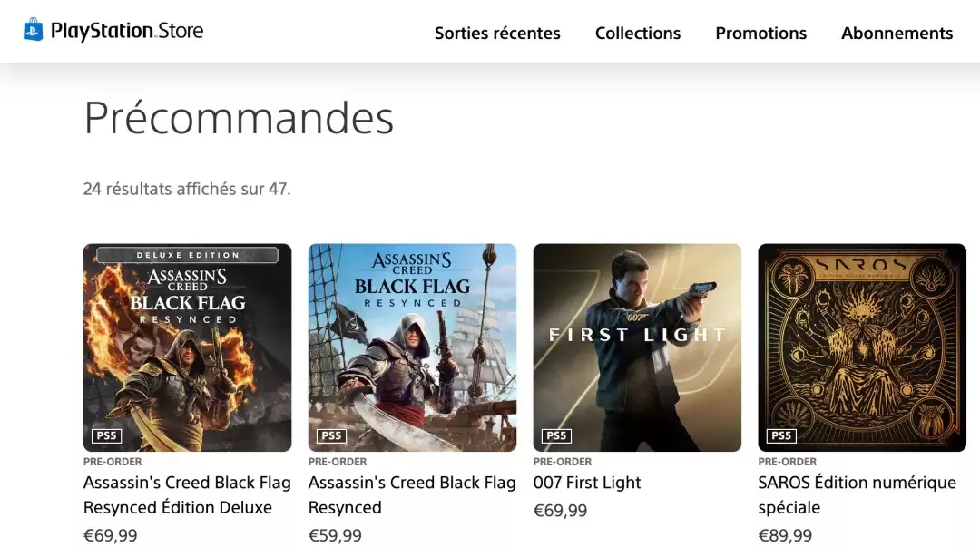Click the PS5 badge on standard Black Flag cover
Image resolution: width=980 pixels, height=557 pixels.
tap(331, 435)
